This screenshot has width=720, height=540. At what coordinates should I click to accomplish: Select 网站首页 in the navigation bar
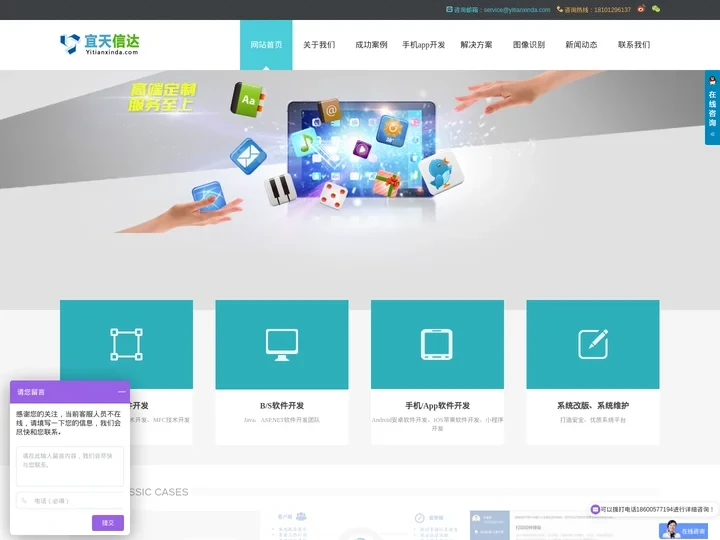point(266,45)
